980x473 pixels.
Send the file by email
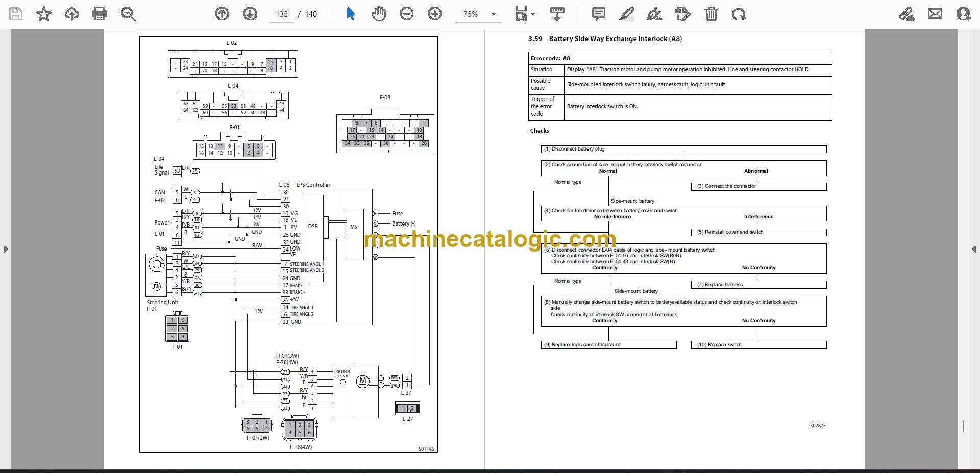pos(935,14)
